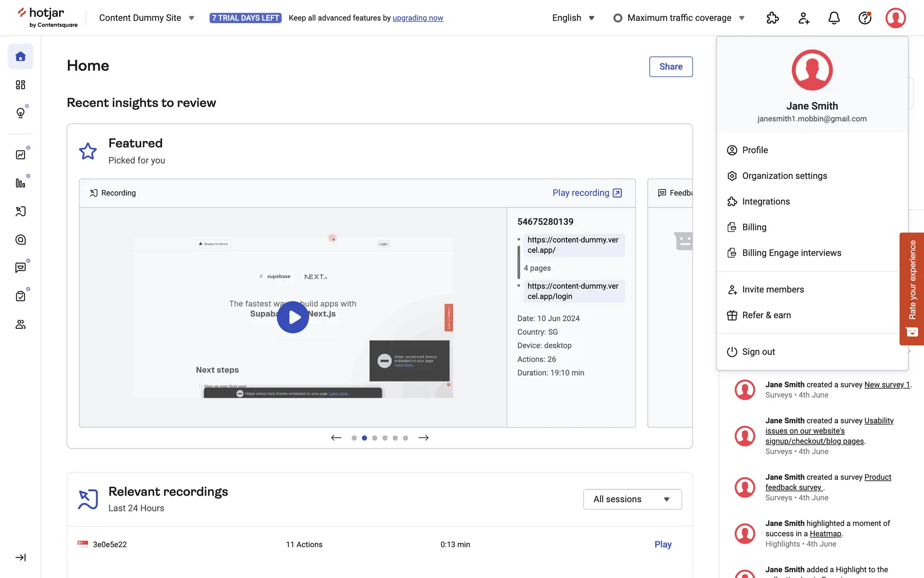Expand the English language dropdown
Image resolution: width=924 pixels, height=578 pixels.
click(573, 18)
